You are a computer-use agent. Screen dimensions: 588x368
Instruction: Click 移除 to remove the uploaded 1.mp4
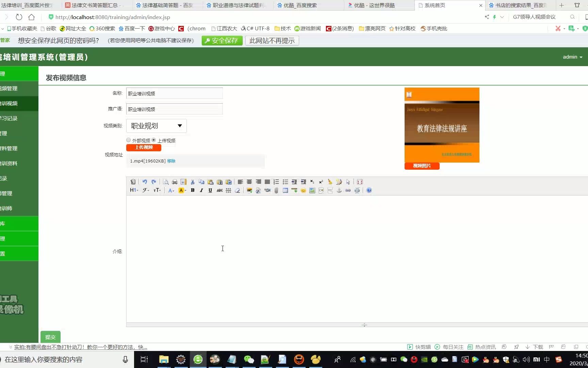(x=171, y=161)
